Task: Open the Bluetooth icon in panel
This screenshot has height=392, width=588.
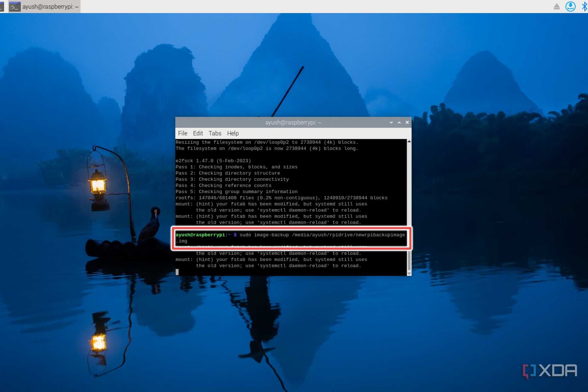Action: (x=584, y=7)
